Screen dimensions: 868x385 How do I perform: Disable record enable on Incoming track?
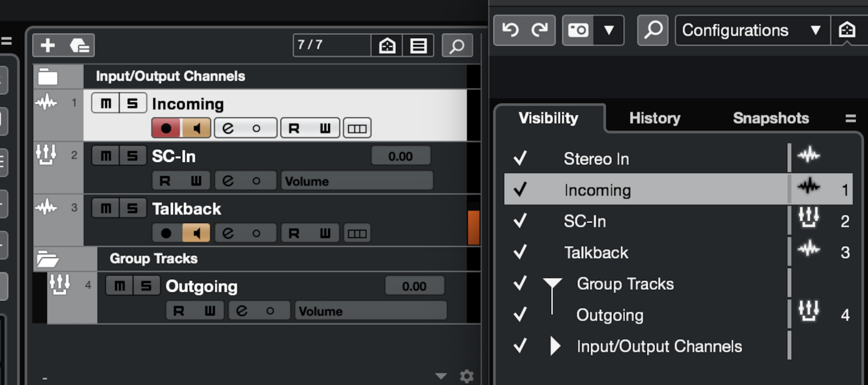[x=166, y=128]
